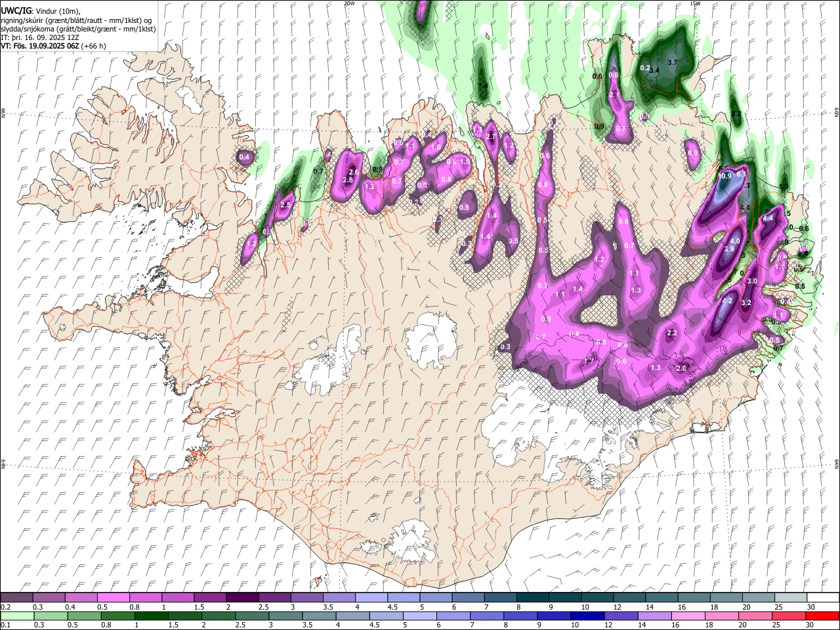
Task: Select the white snow swatch labeled 30
Action: (x=823, y=597)
